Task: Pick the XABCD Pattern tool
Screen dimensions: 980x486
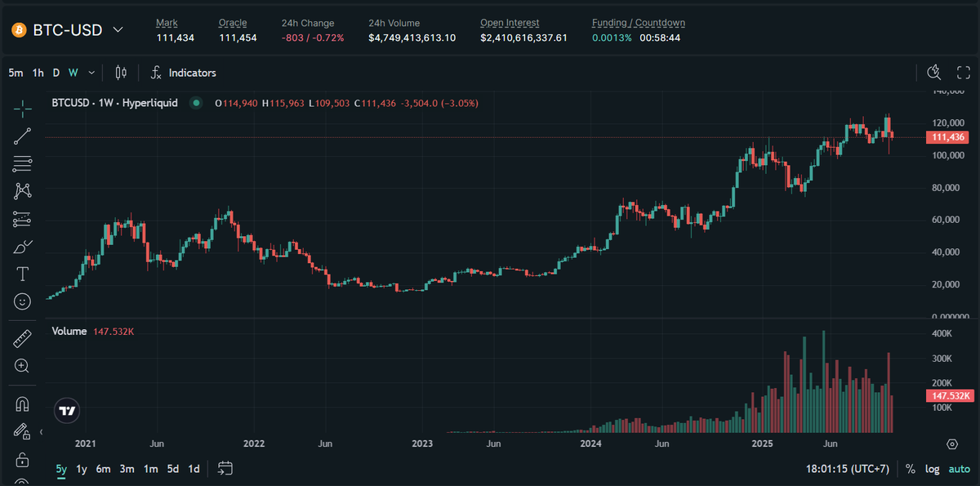Action: 21,190
